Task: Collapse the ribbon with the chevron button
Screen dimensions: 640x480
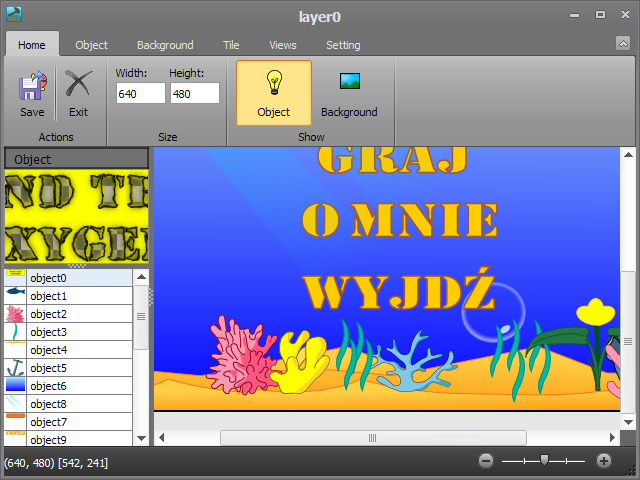Action: point(623,43)
